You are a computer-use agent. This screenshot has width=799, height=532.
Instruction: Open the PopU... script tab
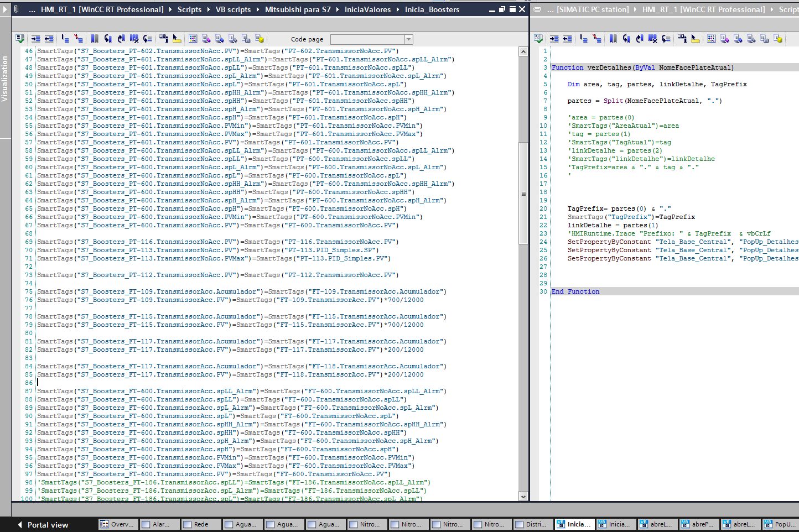click(x=780, y=524)
